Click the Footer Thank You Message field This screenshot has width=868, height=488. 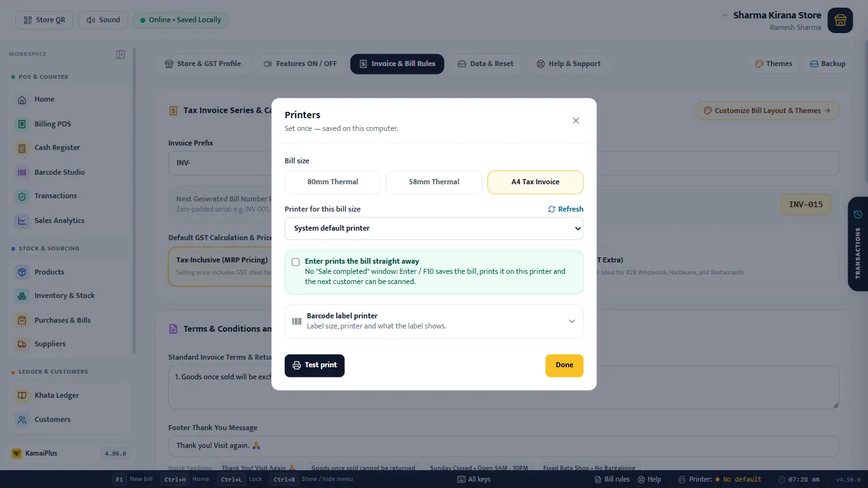(503, 445)
